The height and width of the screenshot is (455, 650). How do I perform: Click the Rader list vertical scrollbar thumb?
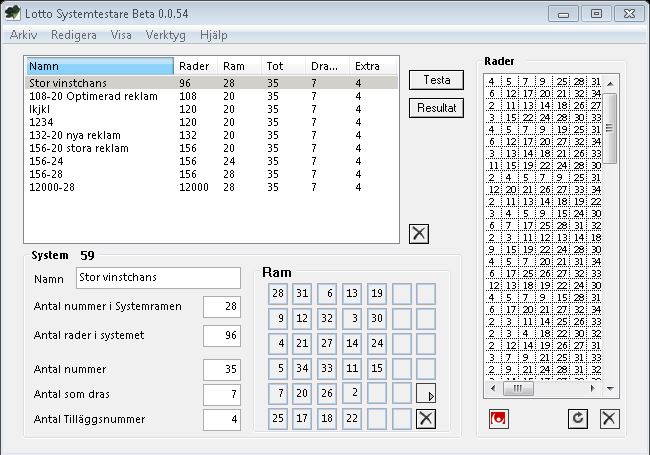point(611,128)
